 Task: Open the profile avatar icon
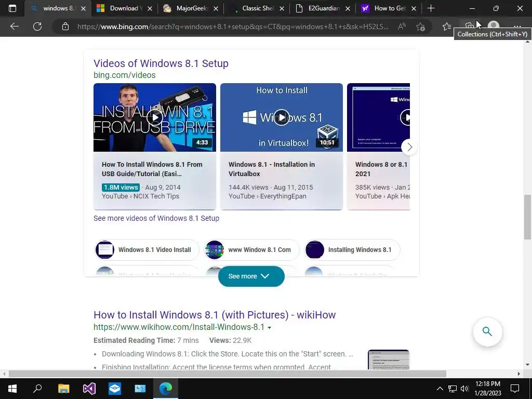point(494,26)
